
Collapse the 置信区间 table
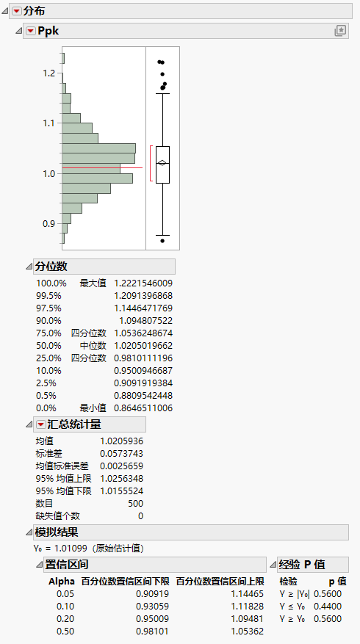(x=39, y=565)
